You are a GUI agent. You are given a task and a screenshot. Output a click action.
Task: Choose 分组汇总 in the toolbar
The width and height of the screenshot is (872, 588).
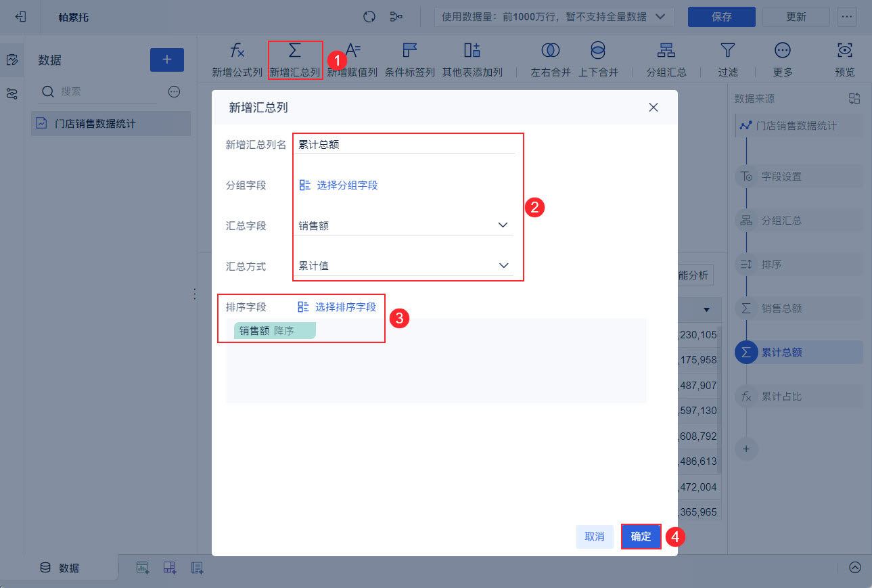(x=666, y=60)
